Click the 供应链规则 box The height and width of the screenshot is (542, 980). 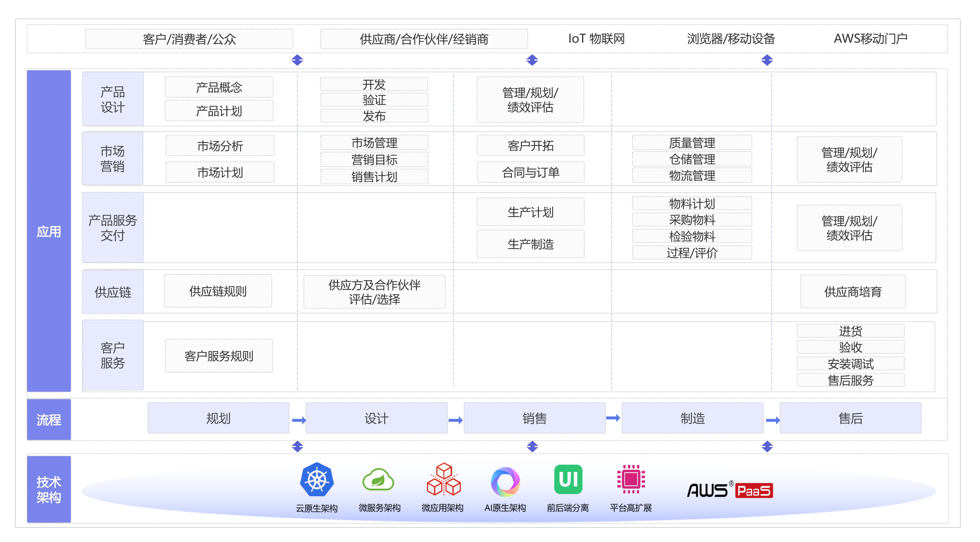point(218,291)
